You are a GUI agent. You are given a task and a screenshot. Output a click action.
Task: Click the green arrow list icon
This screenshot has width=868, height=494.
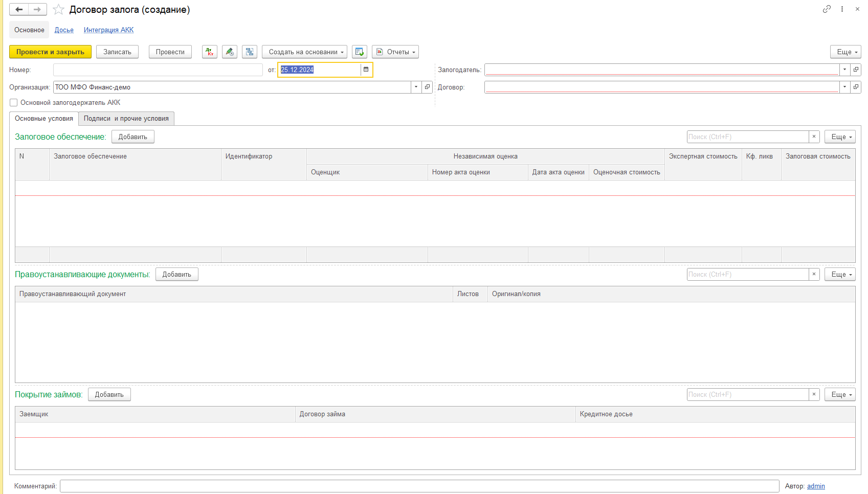[x=360, y=52]
